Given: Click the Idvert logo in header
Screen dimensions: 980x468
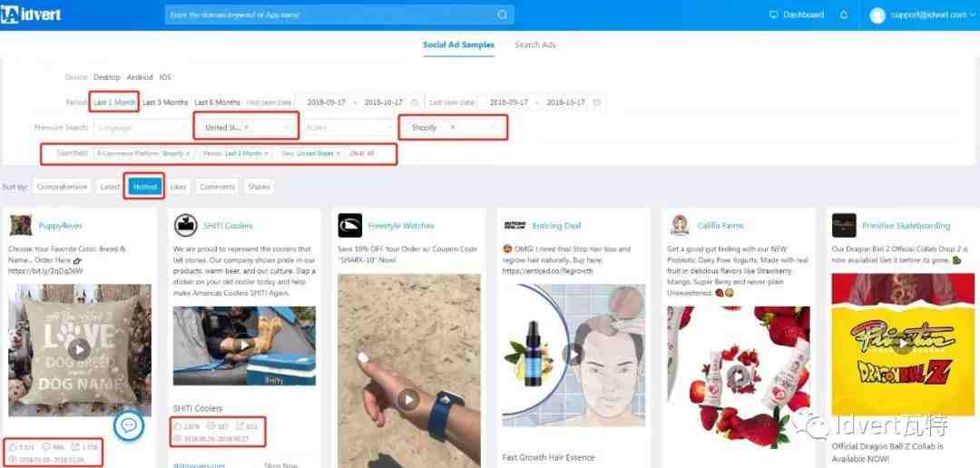Looking at the screenshot, I should point(31,15).
